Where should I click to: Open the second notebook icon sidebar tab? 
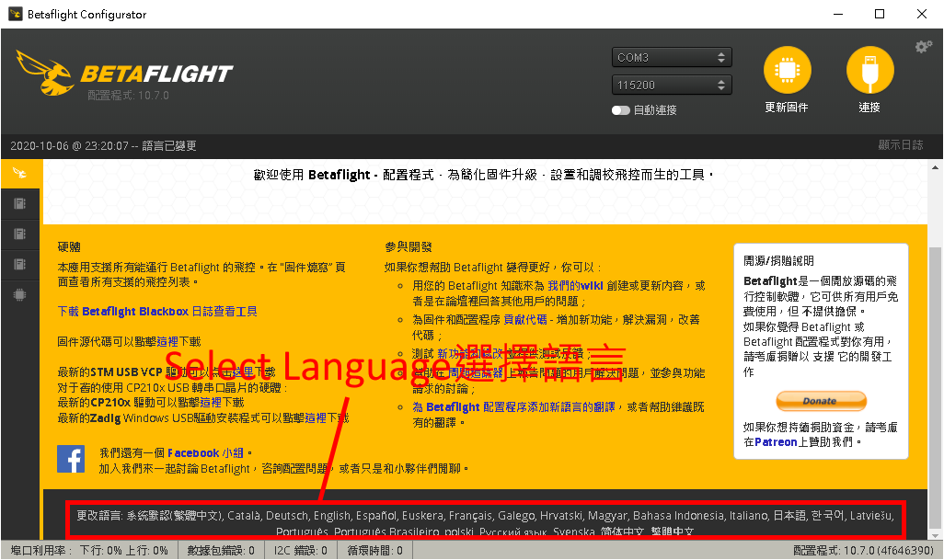(x=20, y=234)
